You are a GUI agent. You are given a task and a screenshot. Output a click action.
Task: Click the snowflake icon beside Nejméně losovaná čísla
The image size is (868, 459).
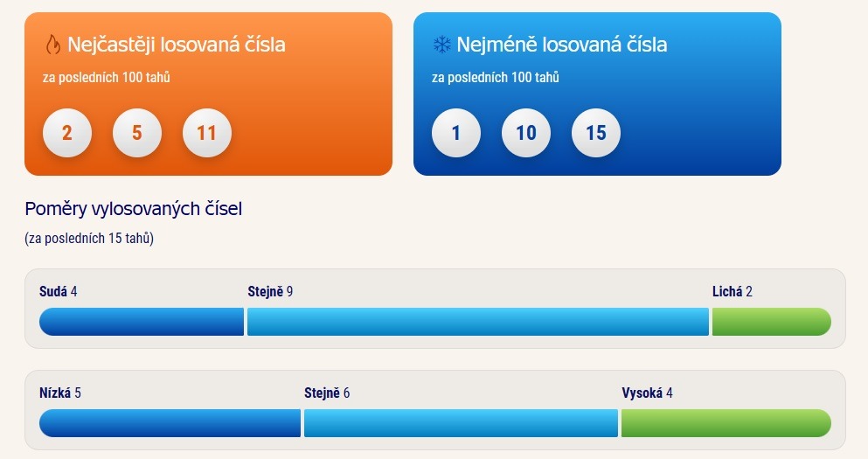(441, 45)
